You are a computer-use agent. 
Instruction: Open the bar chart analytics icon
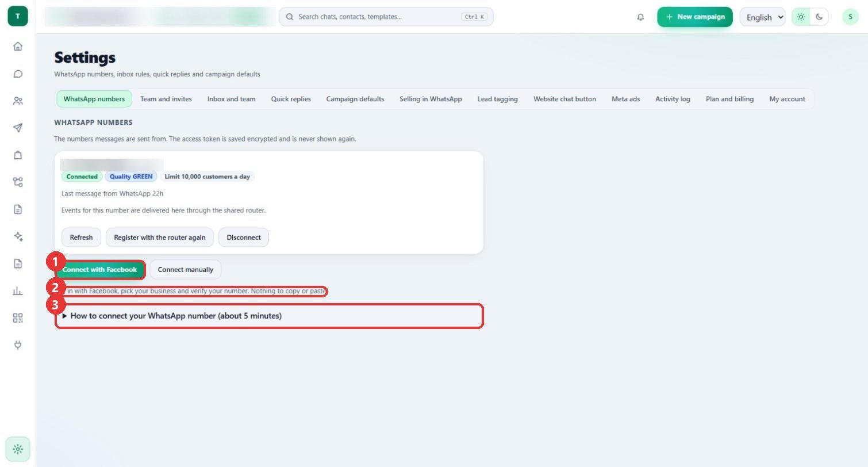[x=18, y=290]
